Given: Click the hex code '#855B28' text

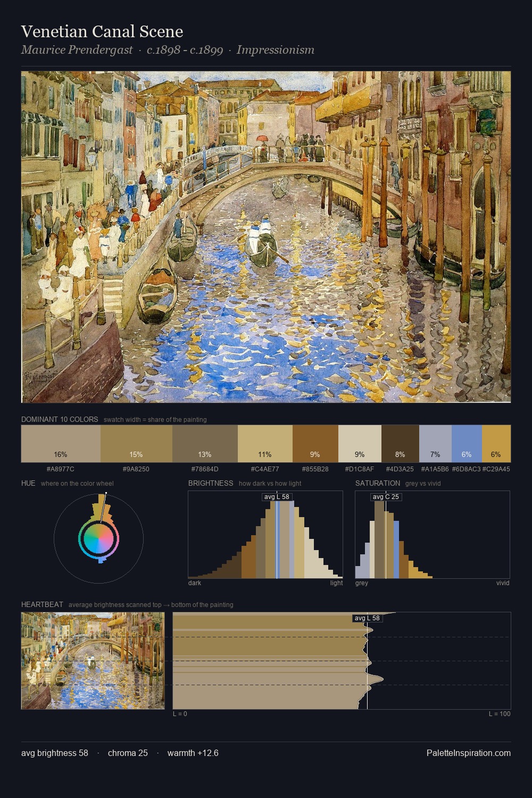Looking at the screenshot, I should pos(315,469).
